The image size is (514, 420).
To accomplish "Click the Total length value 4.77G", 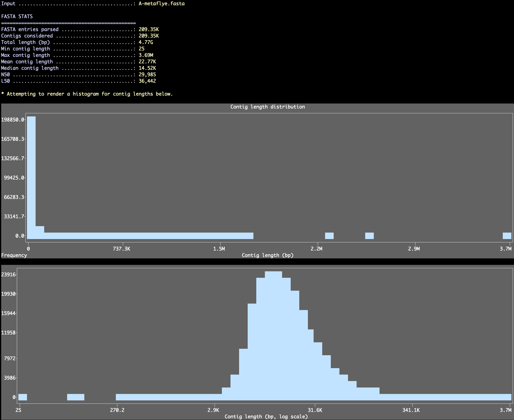I will (145, 42).
